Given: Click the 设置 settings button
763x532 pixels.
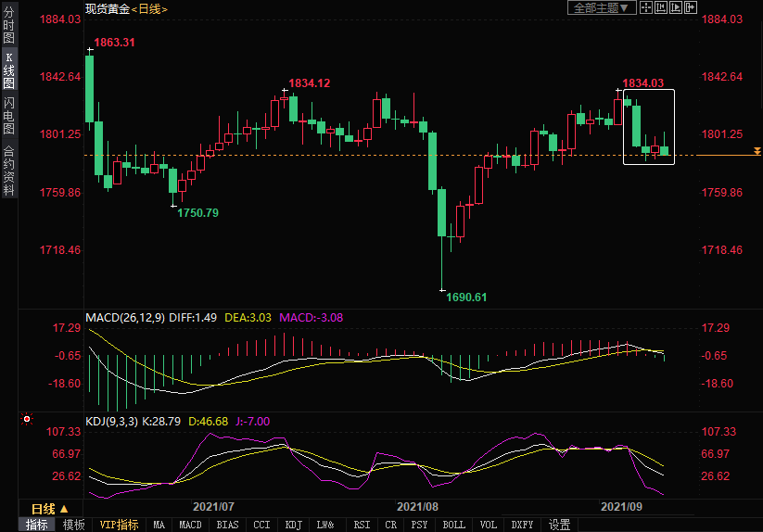Looking at the screenshot, I should click(559, 525).
